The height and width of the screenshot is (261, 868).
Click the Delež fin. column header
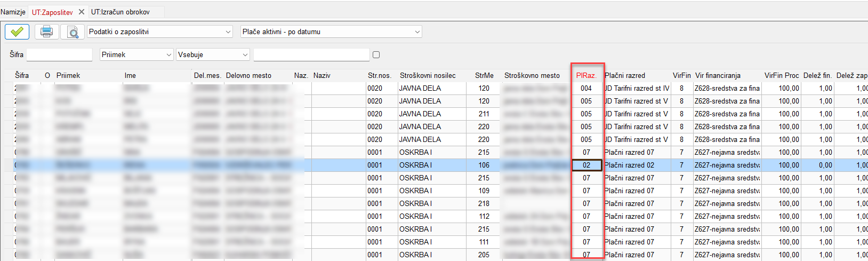click(818, 75)
